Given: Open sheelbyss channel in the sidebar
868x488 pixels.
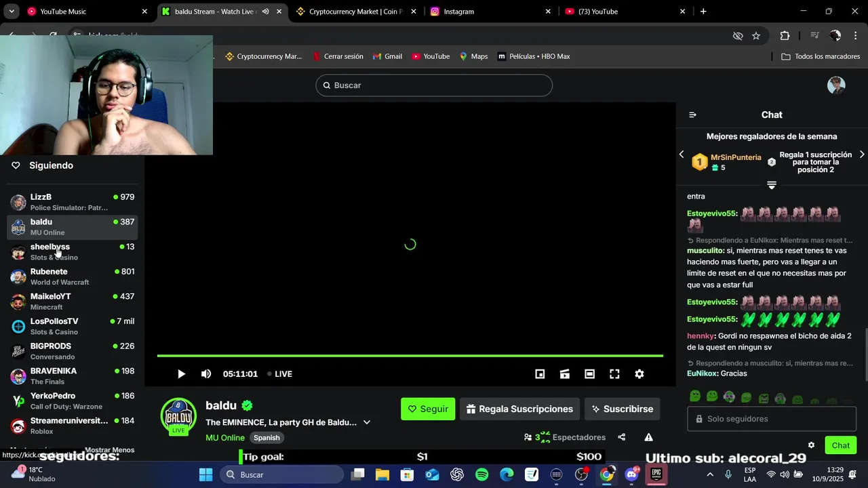Looking at the screenshot, I should 73,251.
